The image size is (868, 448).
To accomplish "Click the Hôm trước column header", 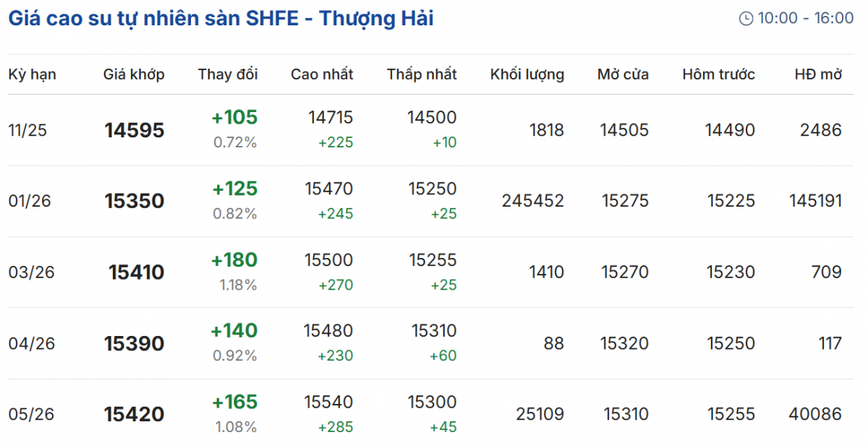I will tap(718, 74).
